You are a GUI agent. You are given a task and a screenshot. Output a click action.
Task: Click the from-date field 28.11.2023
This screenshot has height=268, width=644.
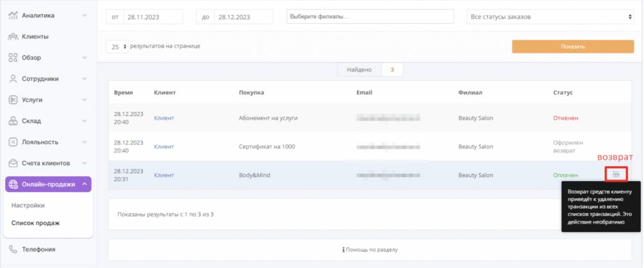[x=153, y=17]
